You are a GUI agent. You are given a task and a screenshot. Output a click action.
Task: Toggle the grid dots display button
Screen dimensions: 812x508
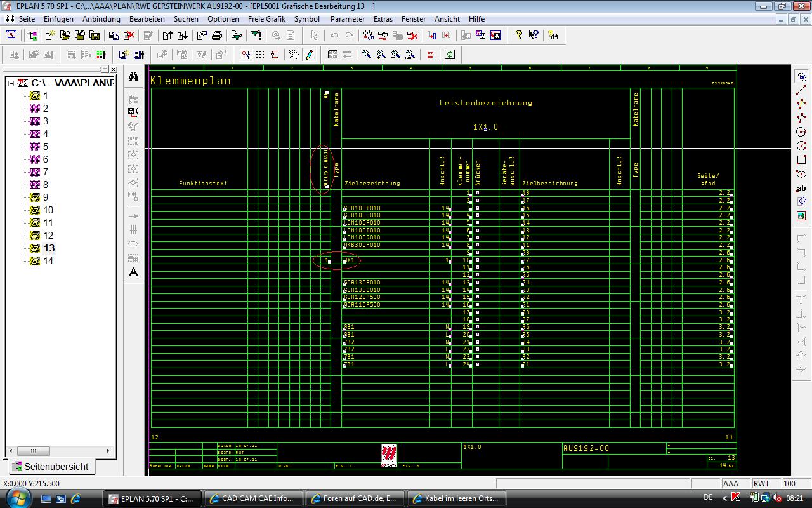(x=260, y=55)
